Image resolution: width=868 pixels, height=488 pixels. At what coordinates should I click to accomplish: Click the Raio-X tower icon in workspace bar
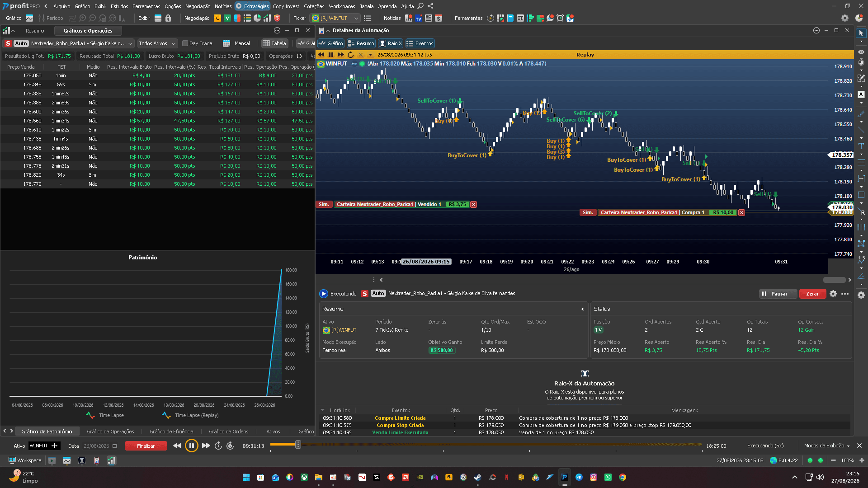tap(82, 460)
